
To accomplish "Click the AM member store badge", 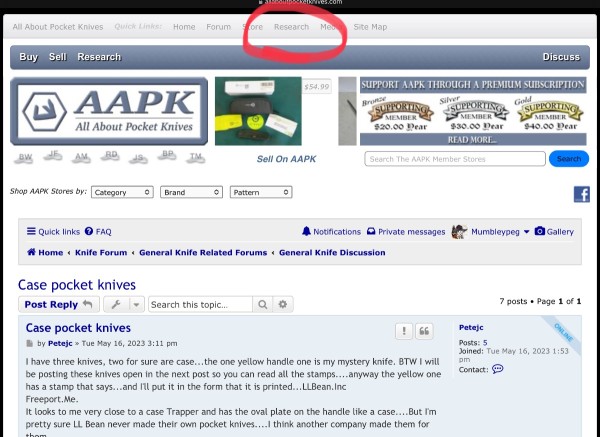I will tap(81, 157).
